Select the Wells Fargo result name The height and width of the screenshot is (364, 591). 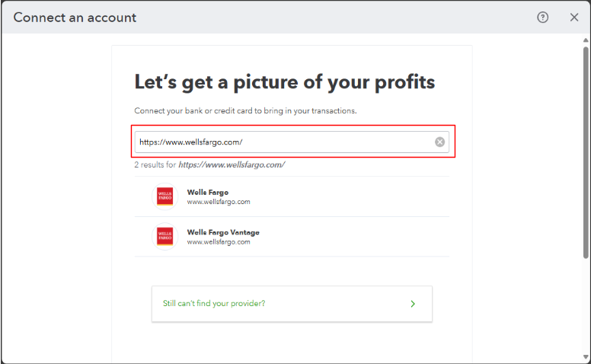click(x=208, y=193)
